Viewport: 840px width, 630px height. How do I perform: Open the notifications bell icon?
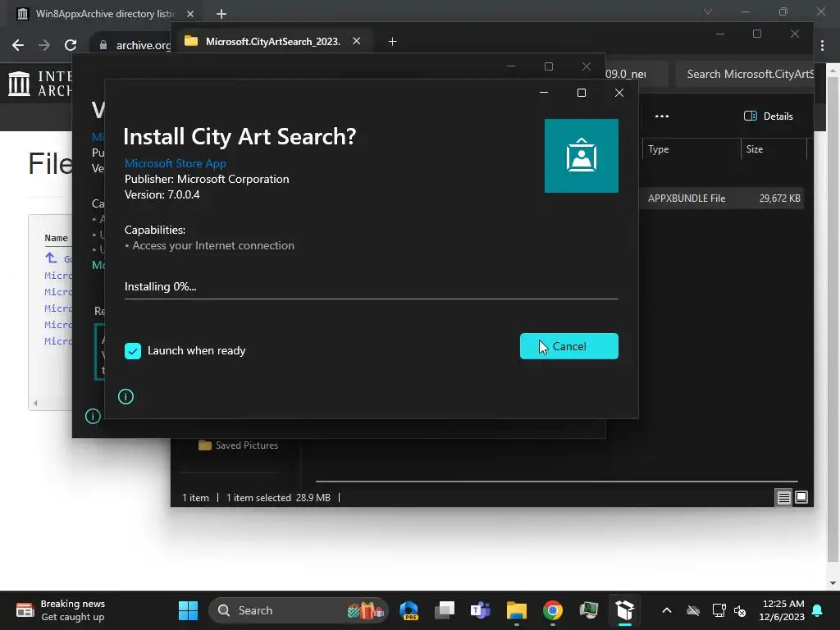pyautogui.click(x=818, y=610)
